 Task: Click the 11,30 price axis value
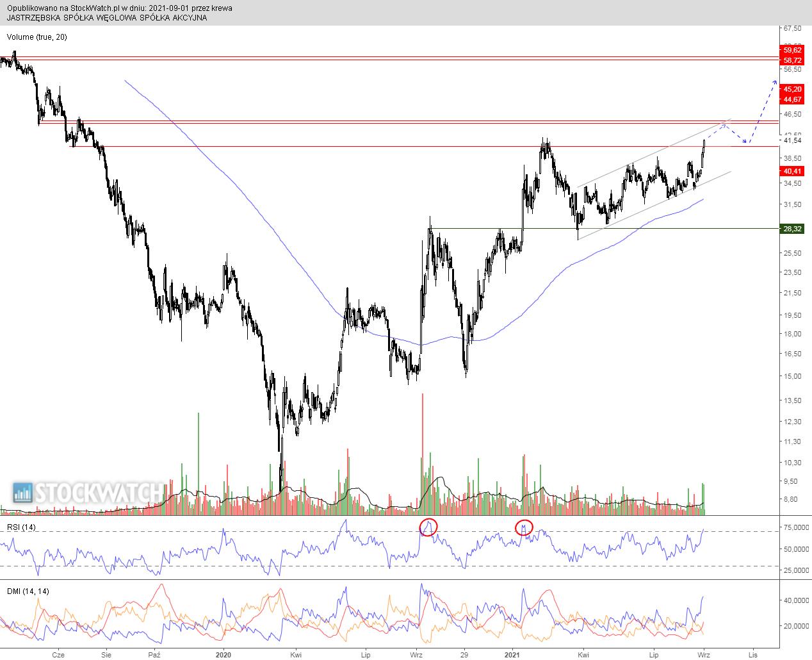[792, 441]
